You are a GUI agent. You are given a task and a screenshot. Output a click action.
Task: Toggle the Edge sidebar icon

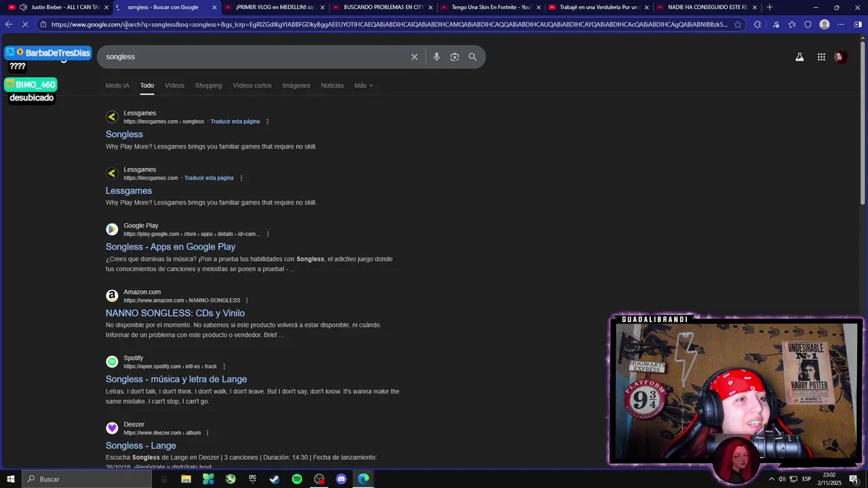[x=858, y=24]
